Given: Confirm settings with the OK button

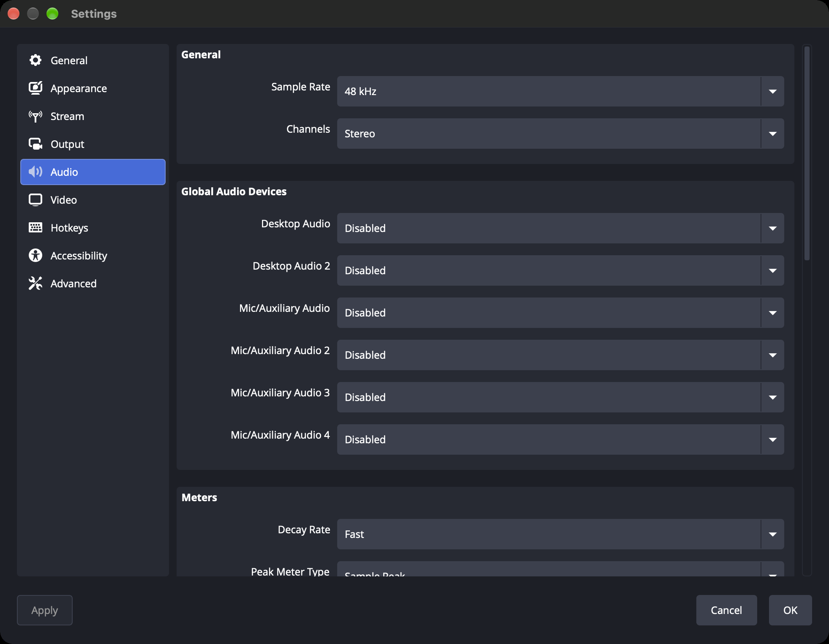Looking at the screenshot, I should click(790, 610).
